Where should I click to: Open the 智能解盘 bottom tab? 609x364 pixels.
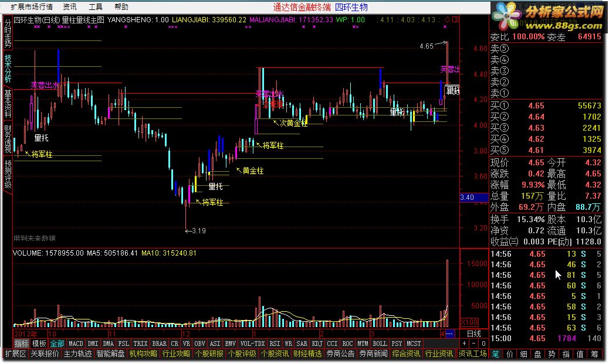(111, 353)
